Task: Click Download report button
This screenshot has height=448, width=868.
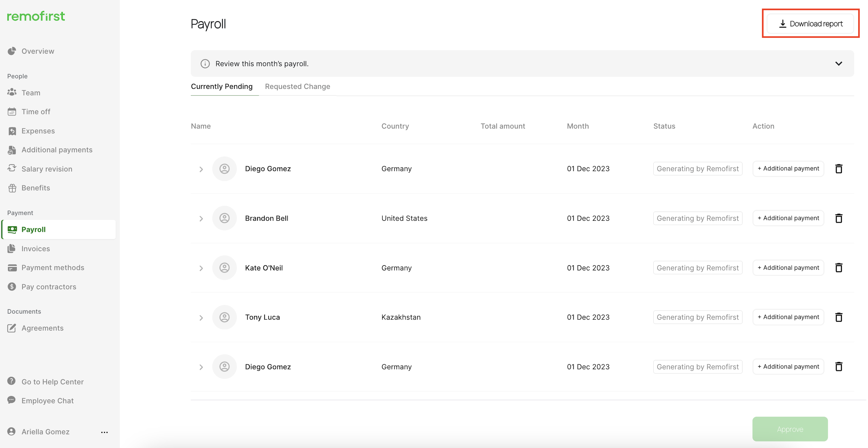Action: [810, 24]
